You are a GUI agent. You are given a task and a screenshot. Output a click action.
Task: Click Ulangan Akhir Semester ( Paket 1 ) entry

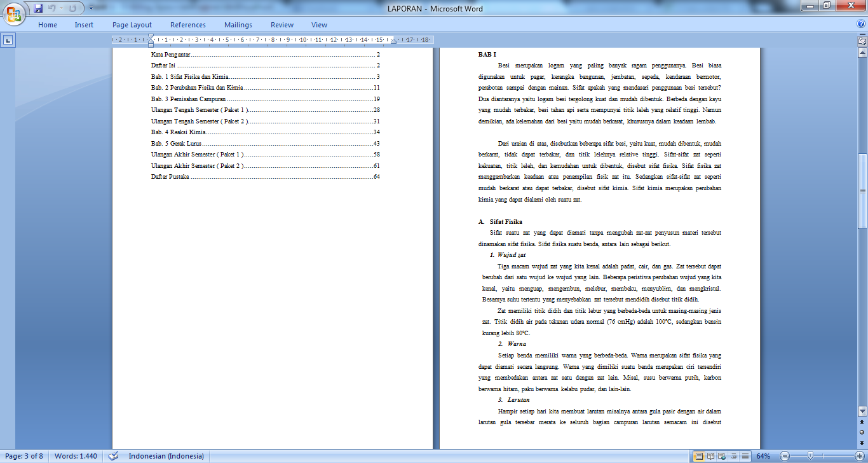[266, 155]
